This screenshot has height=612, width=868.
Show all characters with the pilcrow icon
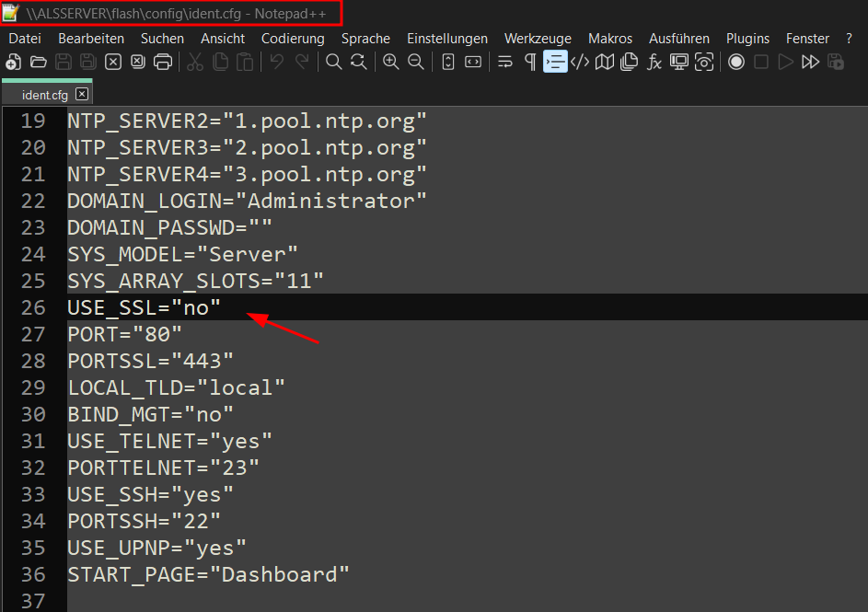(x=530, y=62)
